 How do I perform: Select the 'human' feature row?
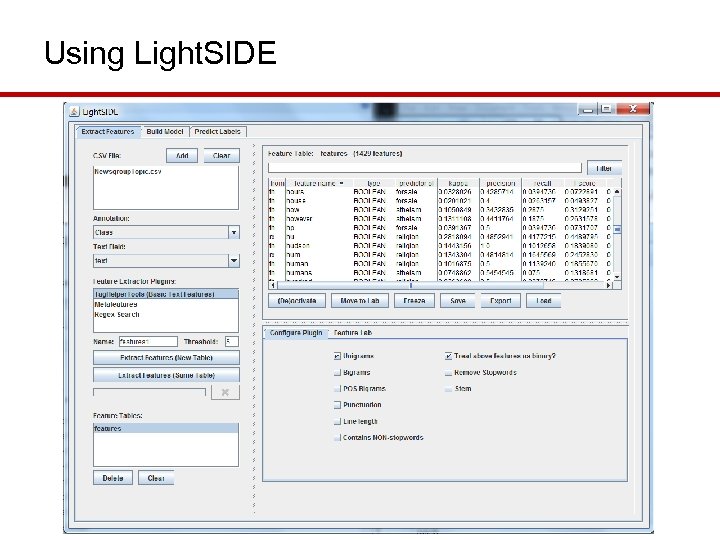[x=441, y=264]
